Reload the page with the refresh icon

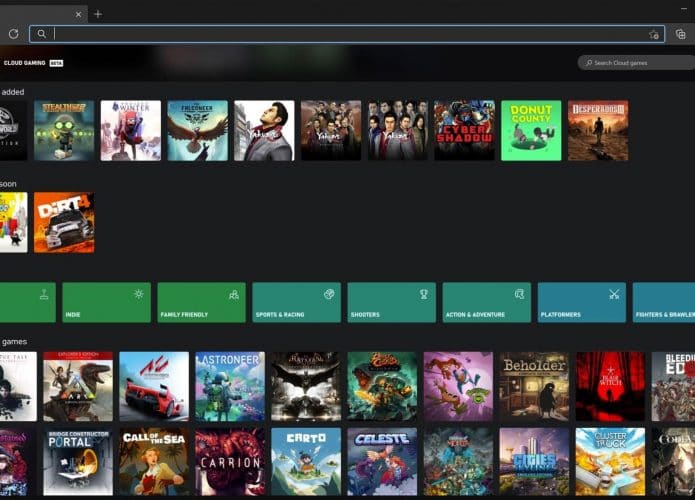(13, 34)
